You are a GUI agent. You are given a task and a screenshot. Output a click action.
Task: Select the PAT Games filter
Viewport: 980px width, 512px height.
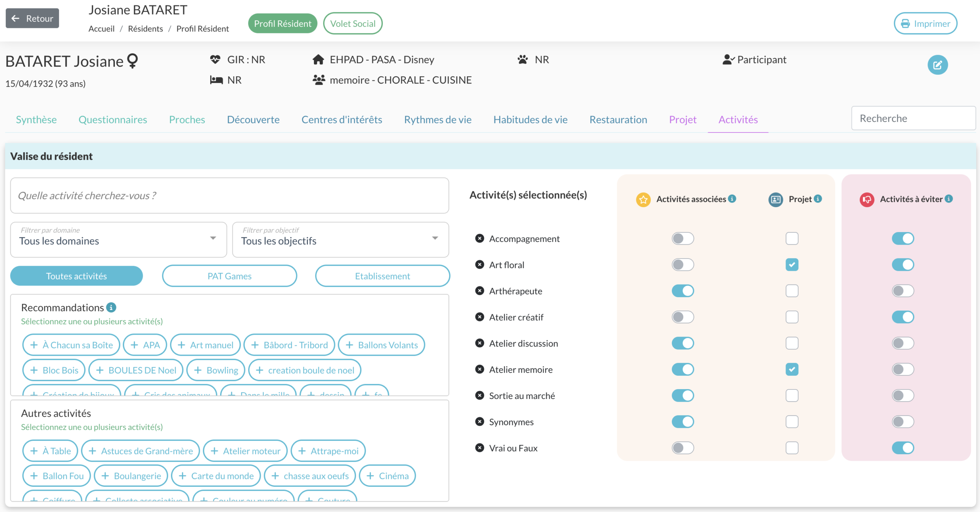[x=229, y=276]
